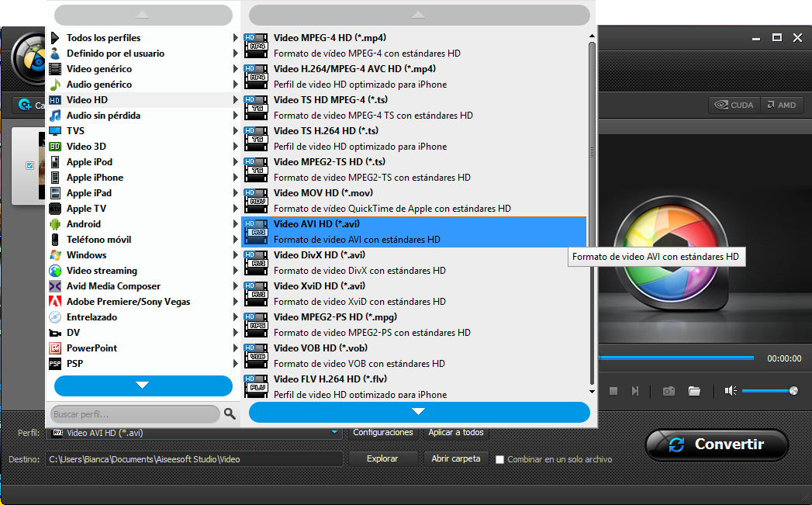Open the Perfil dropdown list
The height and width of the screenshot is (505, 812).
coord(335,433)
